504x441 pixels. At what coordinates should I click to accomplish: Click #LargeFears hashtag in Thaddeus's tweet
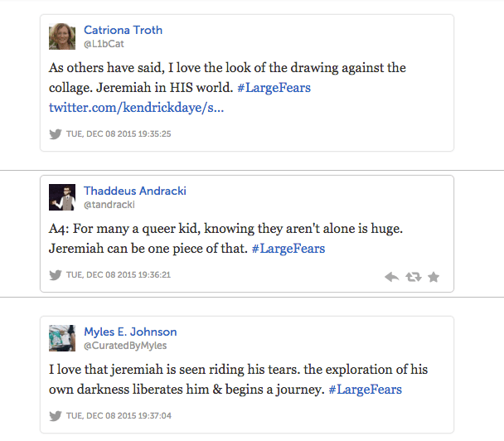pos(288,249)
